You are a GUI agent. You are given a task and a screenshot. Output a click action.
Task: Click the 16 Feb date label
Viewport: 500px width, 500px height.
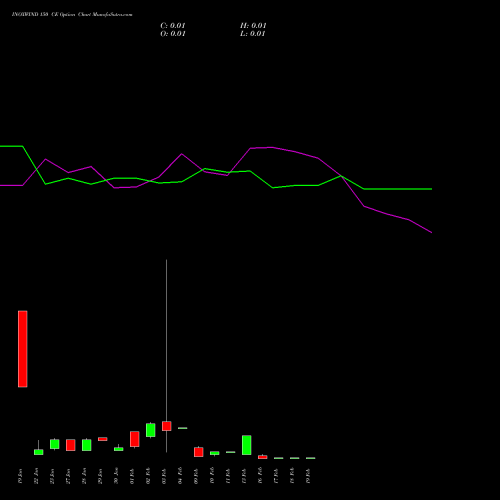260,476
